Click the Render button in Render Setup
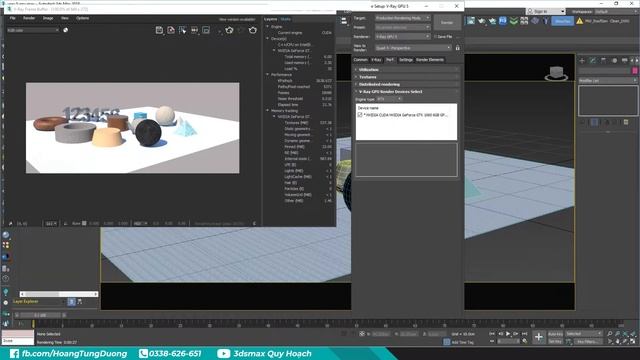640x360 pixels. coord(447,22)
